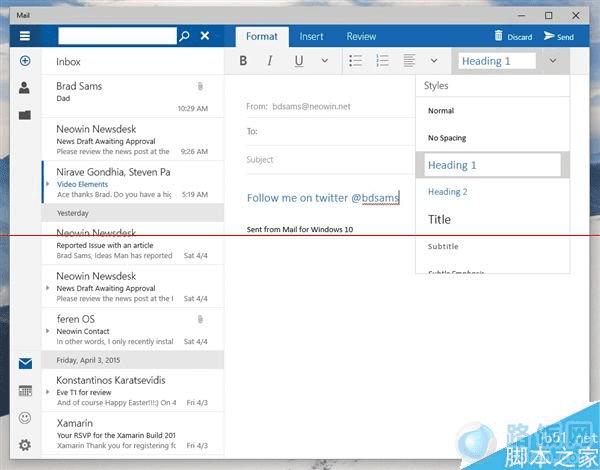Click the To: recipient field
The width and height of the screenshot is (600, 470).
click(x=331, y=131)
